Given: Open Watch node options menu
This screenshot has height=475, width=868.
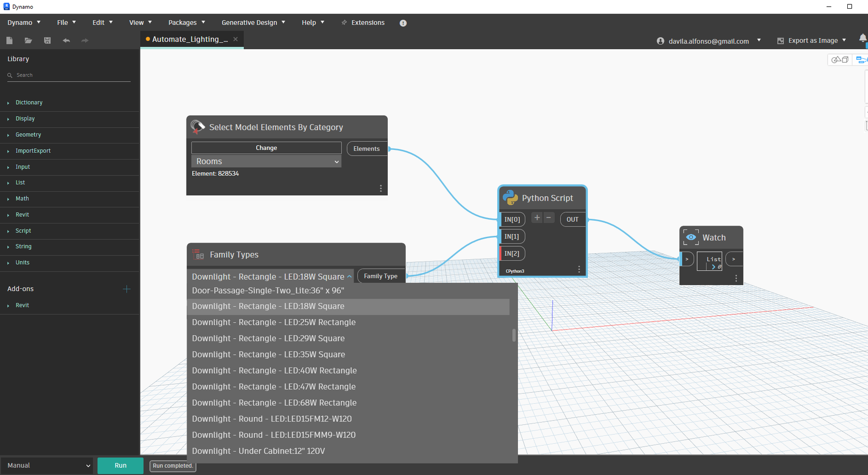Looking at the screenshot, I should tap(736, 278).
